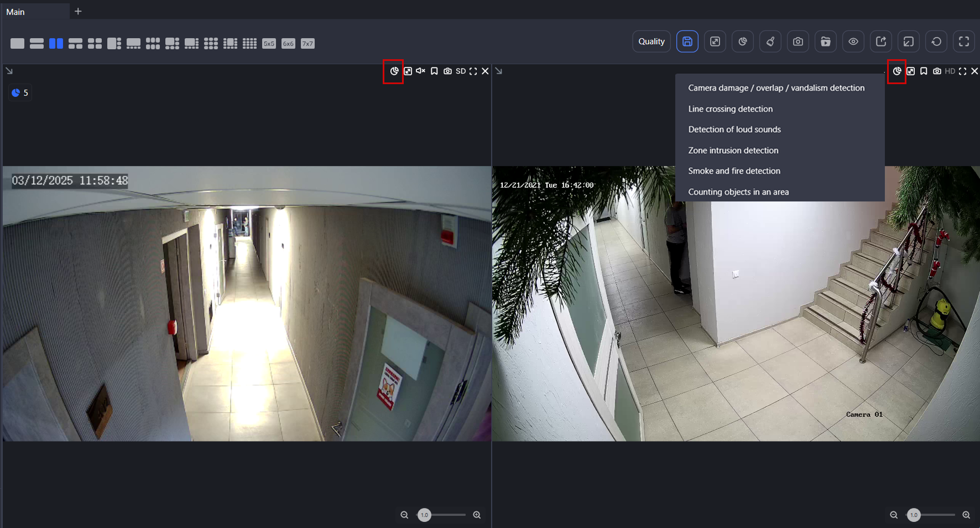Open analytics menu on the left camera
This screenshot has width=980, height=528.
pyautogui.click(x=394, y=71)
